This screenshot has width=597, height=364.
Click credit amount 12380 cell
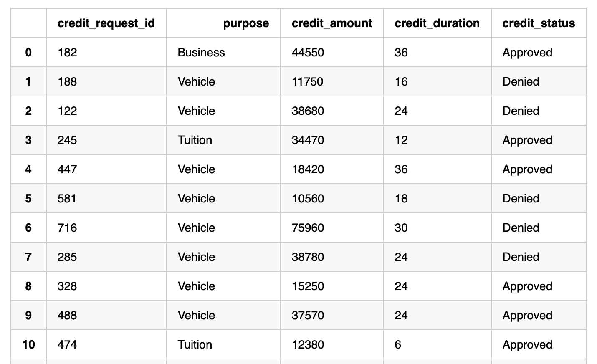pyautogui.click(x=308, y=345)
